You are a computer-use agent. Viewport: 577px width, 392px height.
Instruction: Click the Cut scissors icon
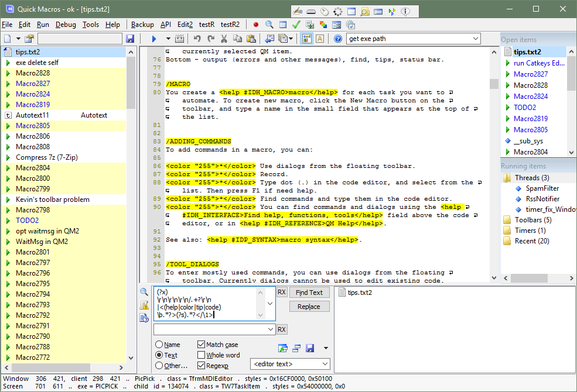pos(224,39)
